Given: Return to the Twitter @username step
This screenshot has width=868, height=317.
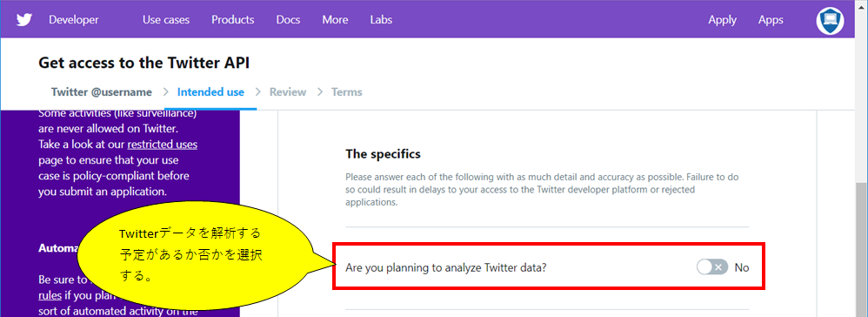Looking at the screenshot, I should tap(102, 92).
